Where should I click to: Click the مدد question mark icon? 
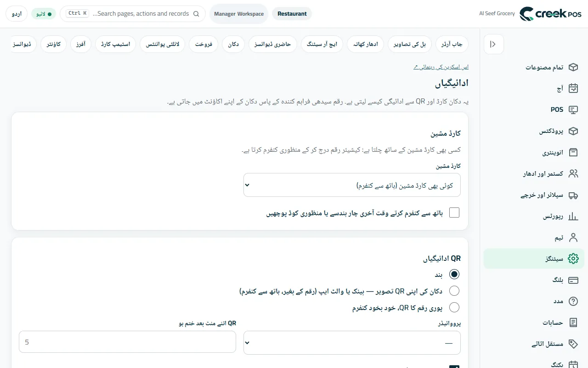(x=573, y=301)
